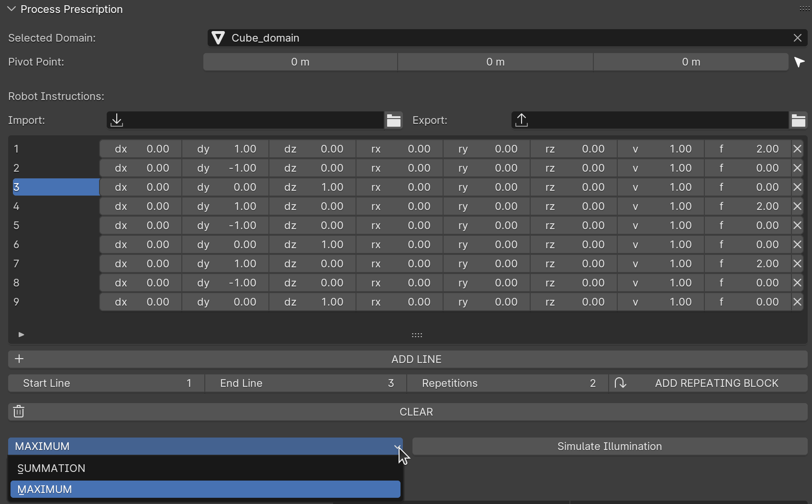Remove instruction line 9

click(797, 302)
